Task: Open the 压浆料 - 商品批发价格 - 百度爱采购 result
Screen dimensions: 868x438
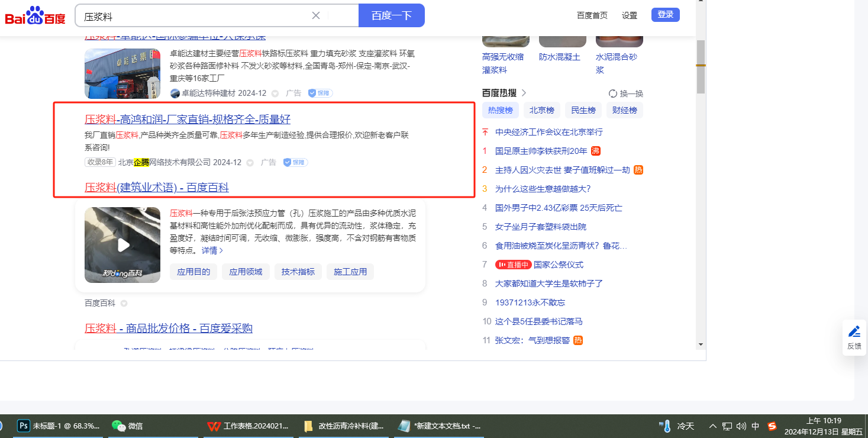Action: (x=169, y=328)
